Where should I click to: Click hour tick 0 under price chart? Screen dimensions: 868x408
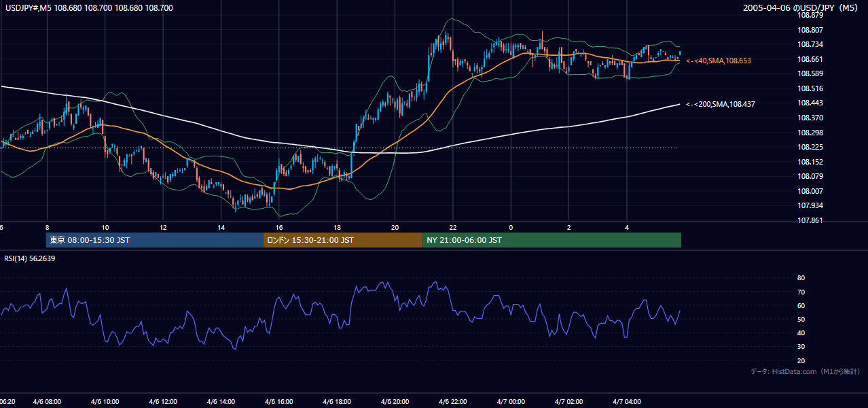pos(511,228)
